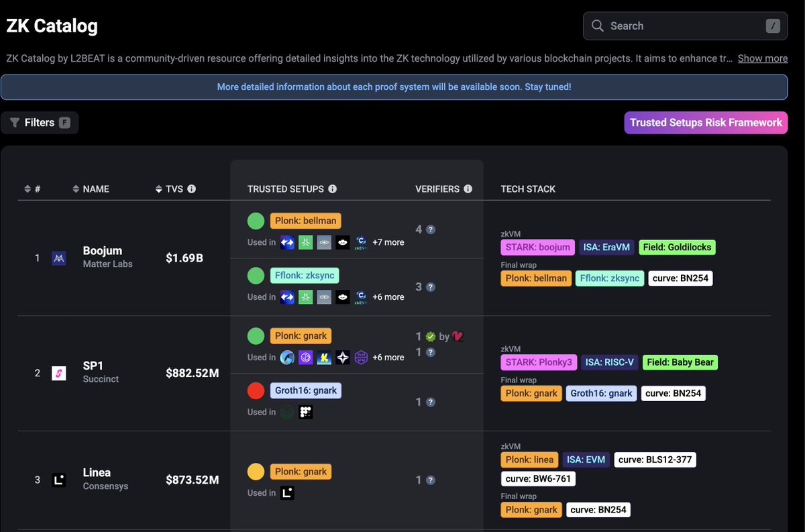Click red risk circle beside Groth16: gnark

pyautogui.click(x=256, y=390)
